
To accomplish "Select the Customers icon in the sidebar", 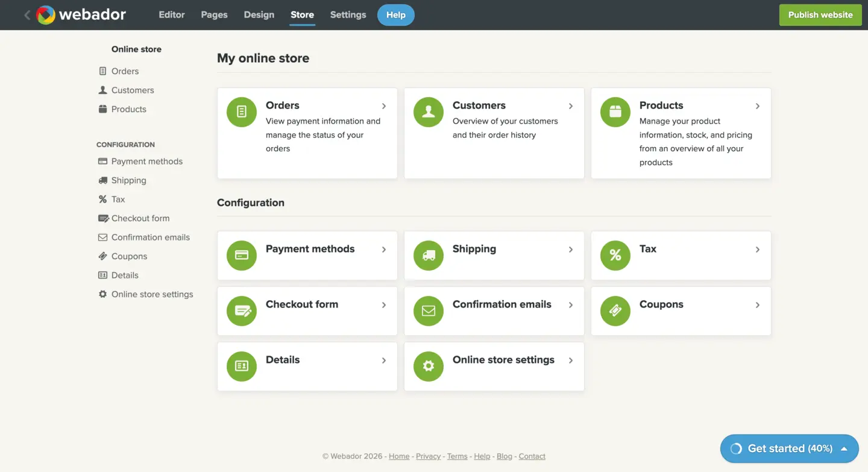I will (x=102, y=90).
